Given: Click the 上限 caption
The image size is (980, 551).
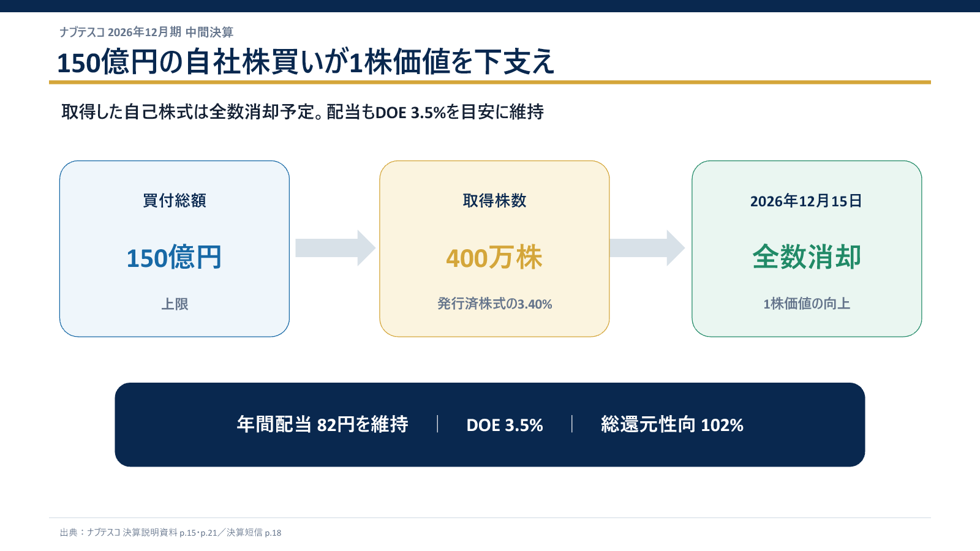Looking at the screenshot, I should 175,304.
